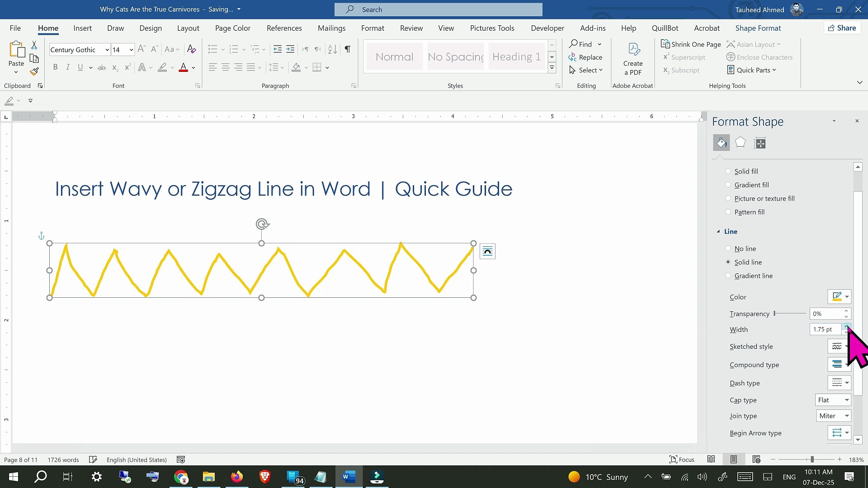868x488 pixels.
Task: Open the Shape Format tab
Action: [x=758, y=28]
